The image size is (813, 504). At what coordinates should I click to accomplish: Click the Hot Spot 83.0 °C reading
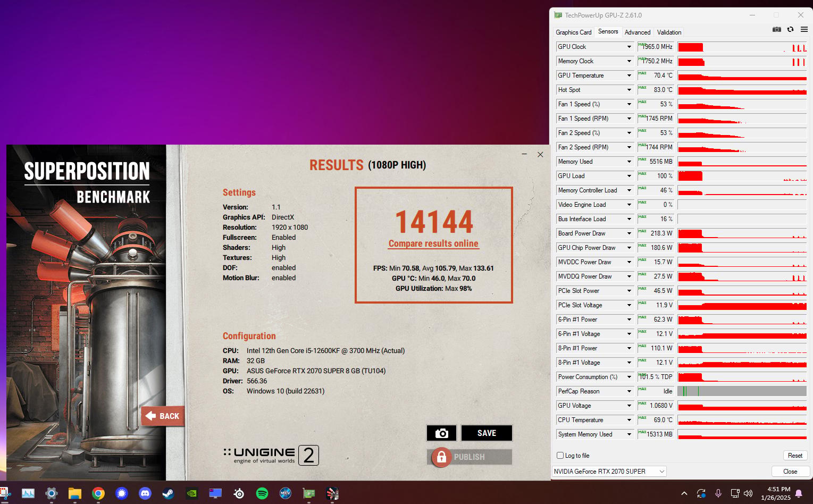(x=656, y=90)
